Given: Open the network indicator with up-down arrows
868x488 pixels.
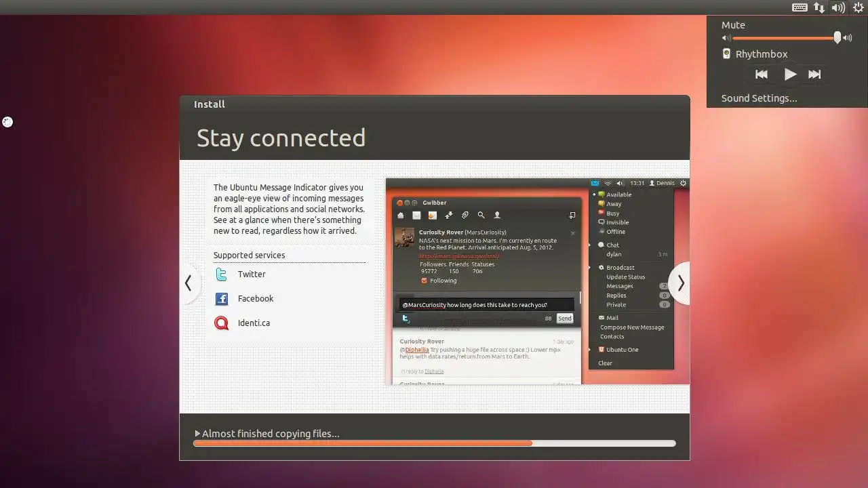Looking at the screenshot, I should pos(819,7).
